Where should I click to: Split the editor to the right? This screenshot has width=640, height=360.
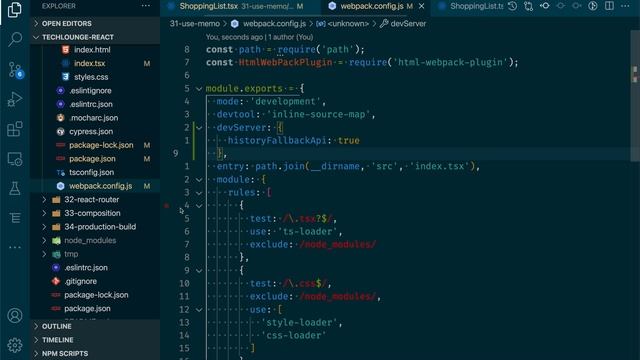coord(609,6)
